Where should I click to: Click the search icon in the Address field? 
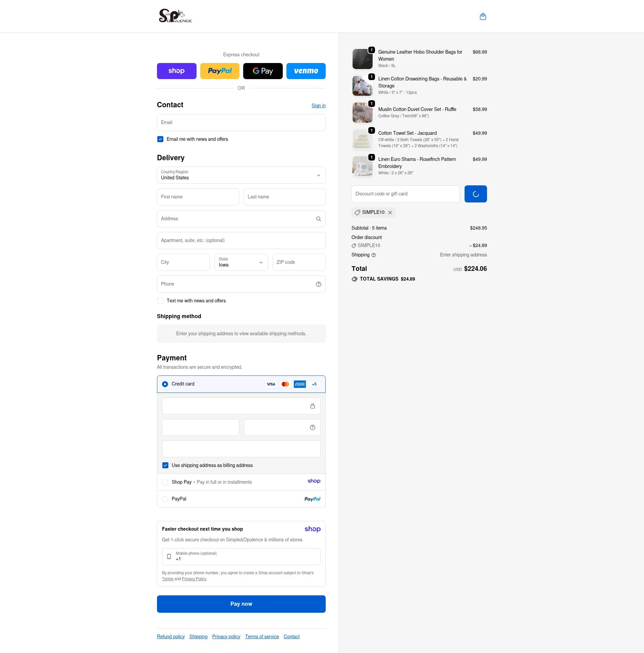click(318, 219)
